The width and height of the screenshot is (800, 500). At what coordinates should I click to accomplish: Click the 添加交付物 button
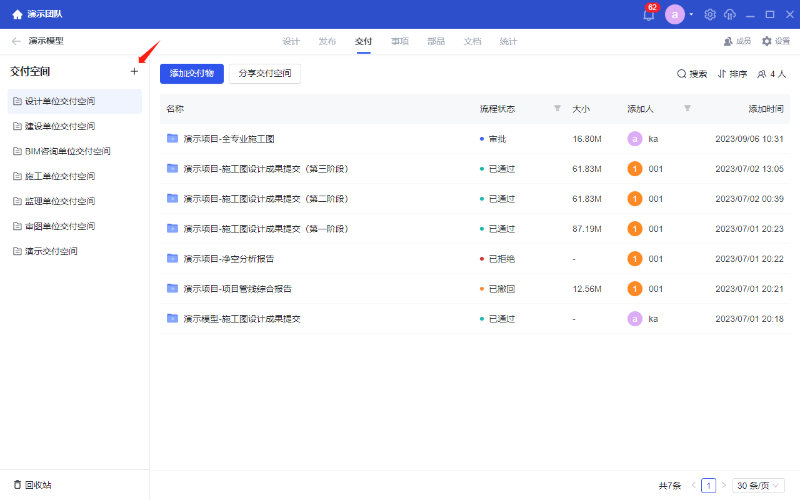[x=192, y=73]
